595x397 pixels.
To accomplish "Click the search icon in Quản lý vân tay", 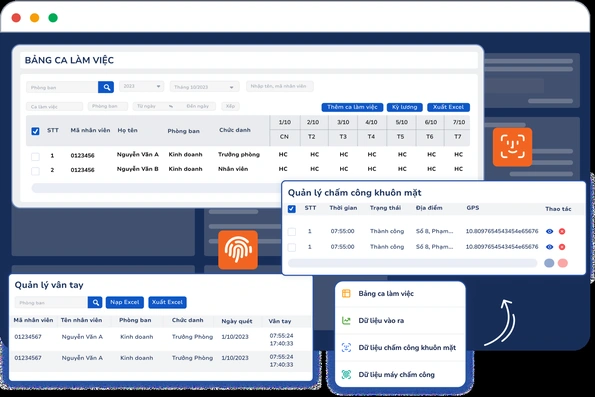I will point(95,302).
